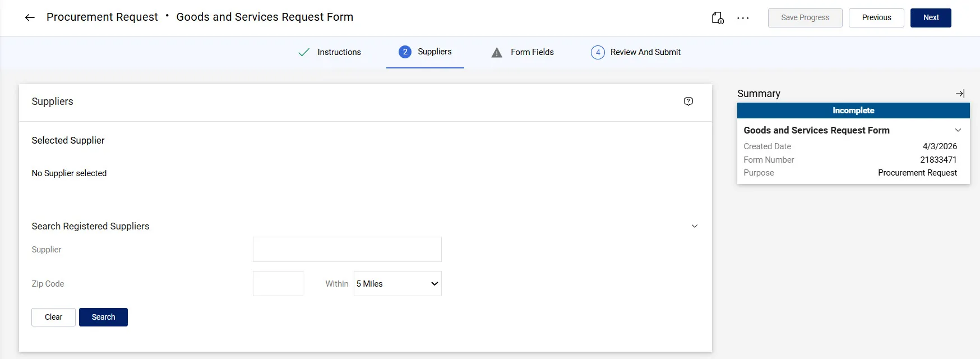
Task: Collapse the Summary panel with arrow icon
Action: point(960,94)
